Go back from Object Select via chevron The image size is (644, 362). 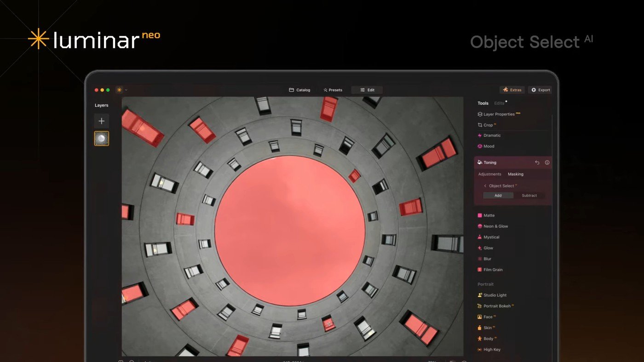[485, 186]
